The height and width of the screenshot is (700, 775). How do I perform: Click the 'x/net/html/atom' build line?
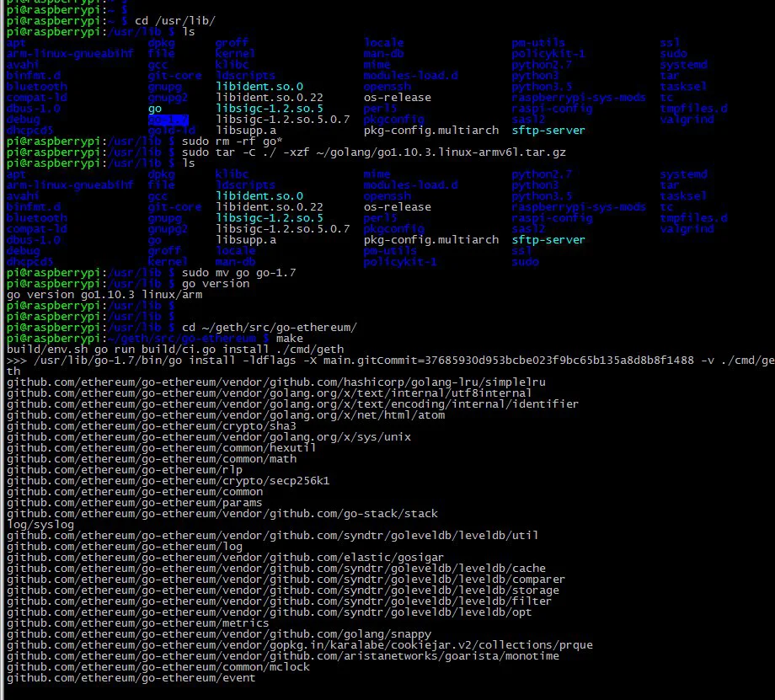(226, 415)
